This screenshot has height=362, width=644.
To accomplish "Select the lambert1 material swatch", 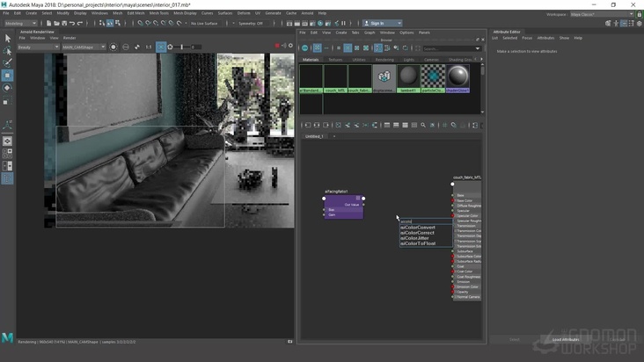I will 408,78.
